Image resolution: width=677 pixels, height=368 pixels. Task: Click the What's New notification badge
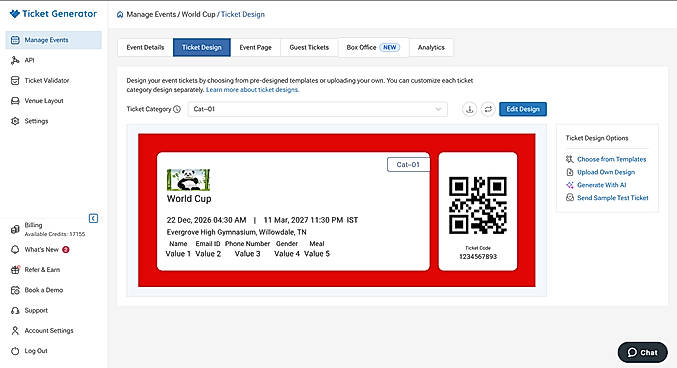tap(66, 250)
